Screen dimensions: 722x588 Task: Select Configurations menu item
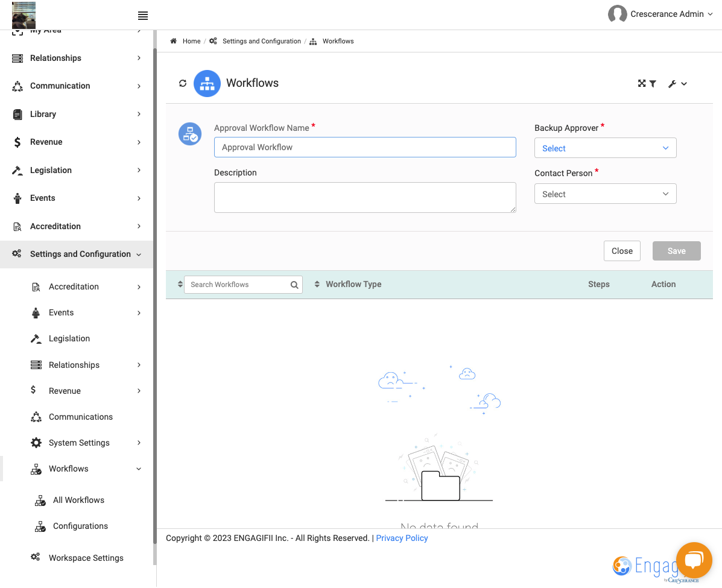point(80,526)
